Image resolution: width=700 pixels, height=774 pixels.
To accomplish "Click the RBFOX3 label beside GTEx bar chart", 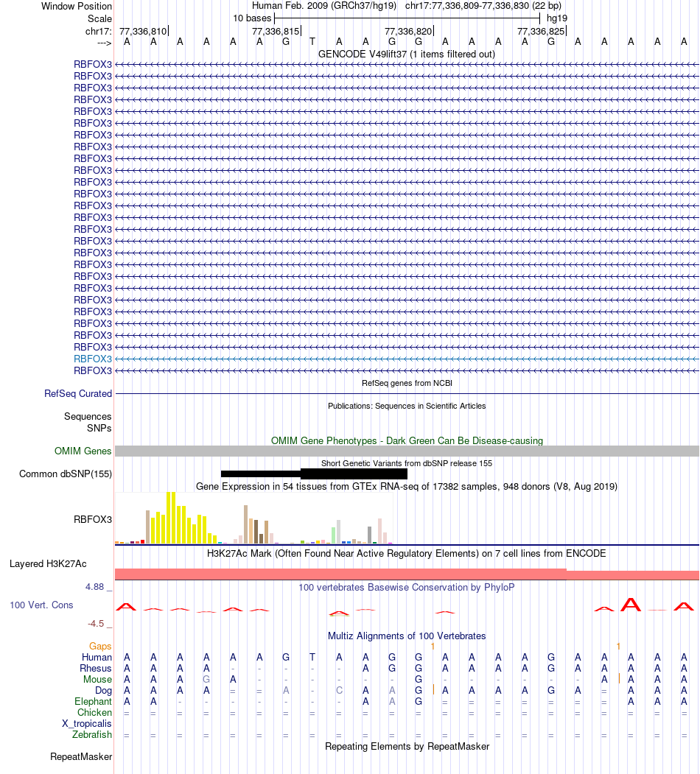I will click(x=93, y=519).
